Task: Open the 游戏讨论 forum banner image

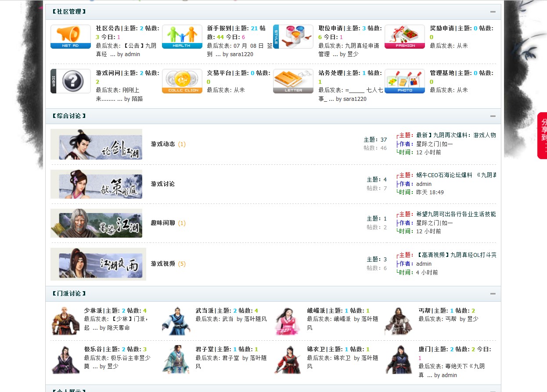Action: click(x=97, y=184)
